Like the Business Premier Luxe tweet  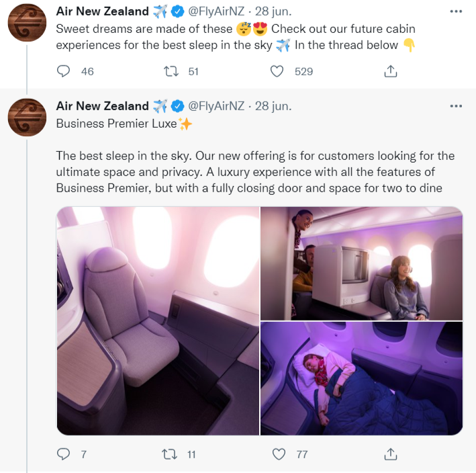click(279, 455)
